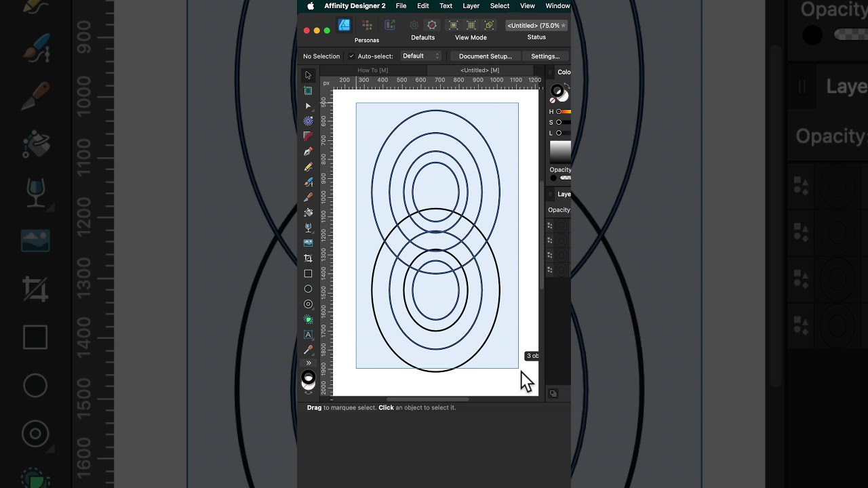
Task: Select the Donut shape tool
Action: pyautogui.click(x=308, y=304)
